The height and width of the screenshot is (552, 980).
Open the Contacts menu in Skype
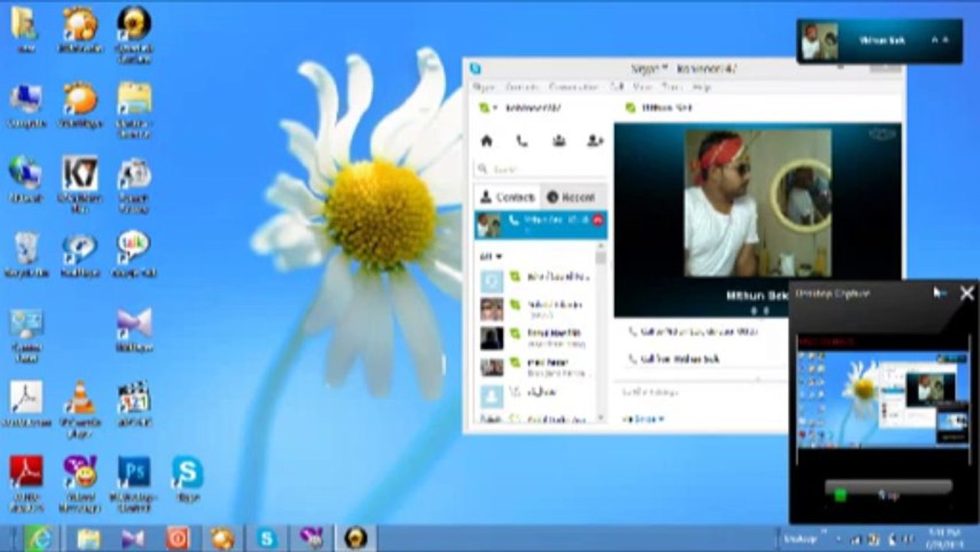(523, 87)
